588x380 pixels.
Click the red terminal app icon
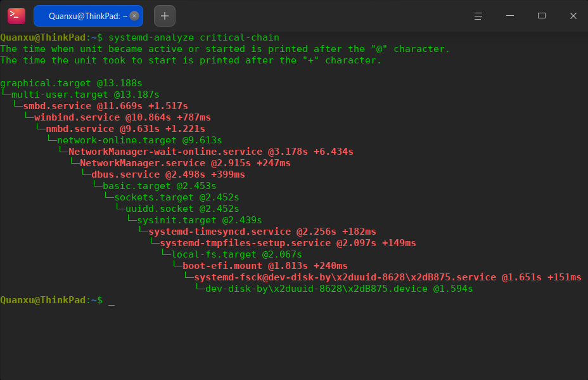[16, 16]
